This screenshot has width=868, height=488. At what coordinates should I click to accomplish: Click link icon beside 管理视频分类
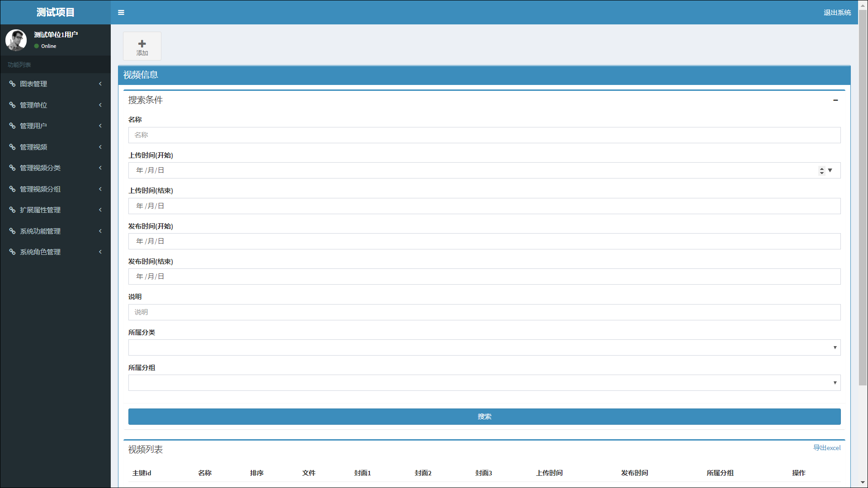point(12,168)
